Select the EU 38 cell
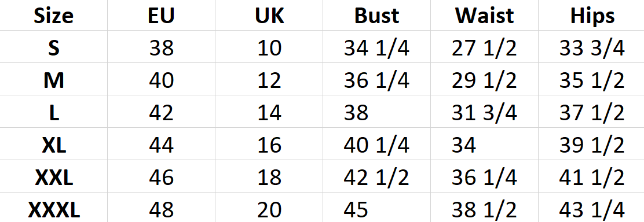The height and width of the screenshot is (222, 644). [x=161, y=47]
